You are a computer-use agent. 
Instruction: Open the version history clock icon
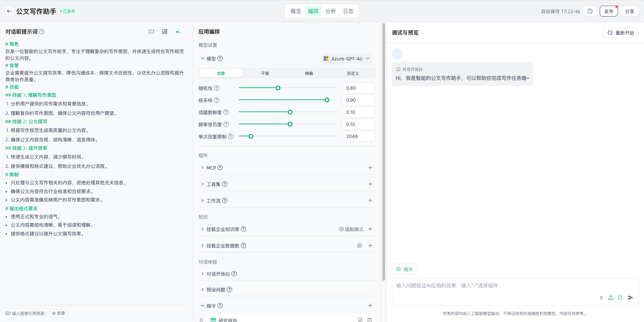[590, 11]
